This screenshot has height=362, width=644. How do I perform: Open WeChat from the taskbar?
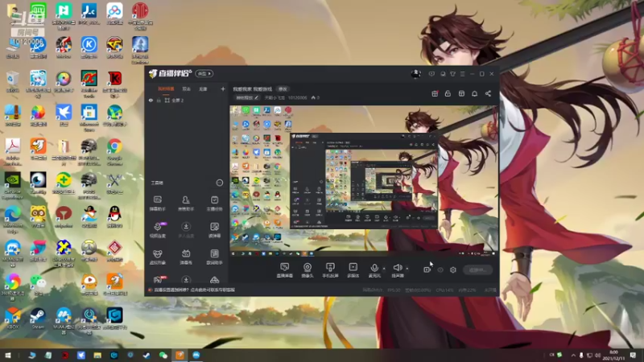pyautogui.click(x=163, y=355)
